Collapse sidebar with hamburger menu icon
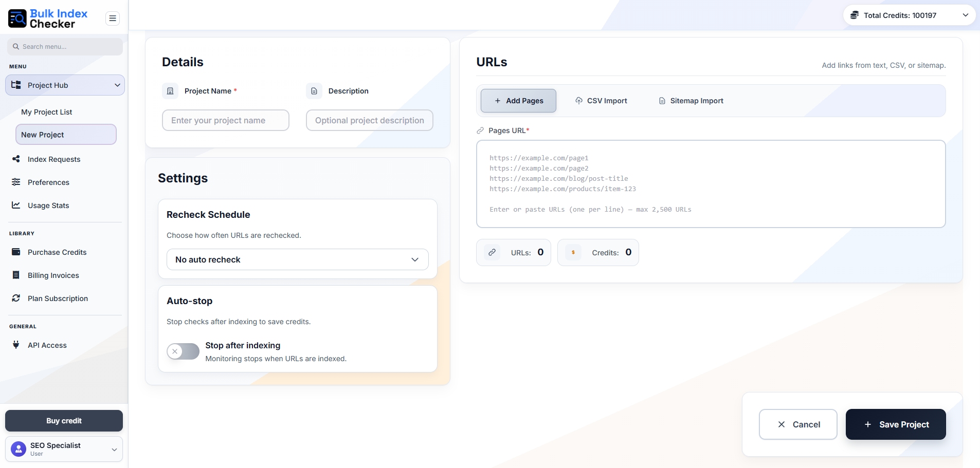 click(113, 18)
